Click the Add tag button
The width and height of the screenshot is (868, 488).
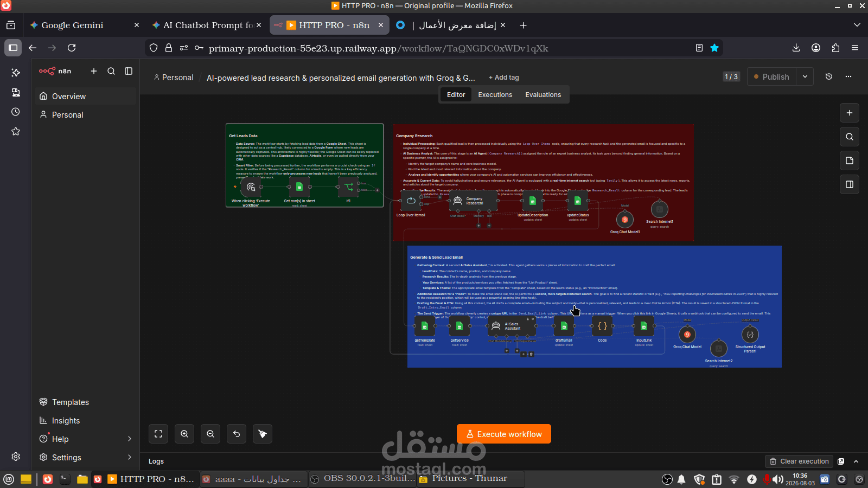504,78
